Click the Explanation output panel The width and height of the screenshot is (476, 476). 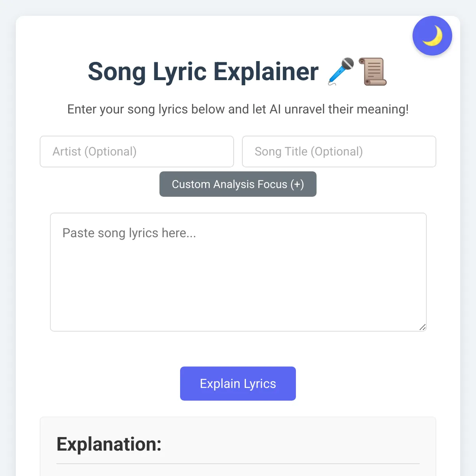click(x=238, y=446)
